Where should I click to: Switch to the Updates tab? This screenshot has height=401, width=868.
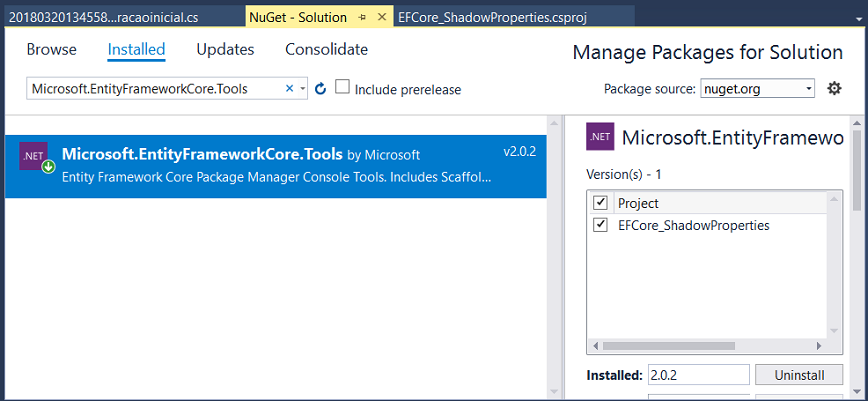225,49
